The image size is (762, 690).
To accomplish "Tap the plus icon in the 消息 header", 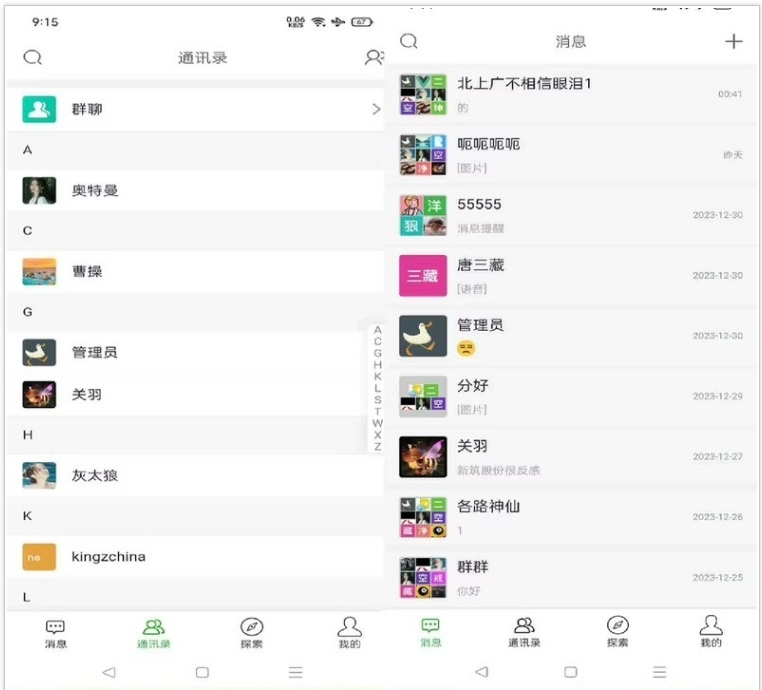I will point(733,41).
